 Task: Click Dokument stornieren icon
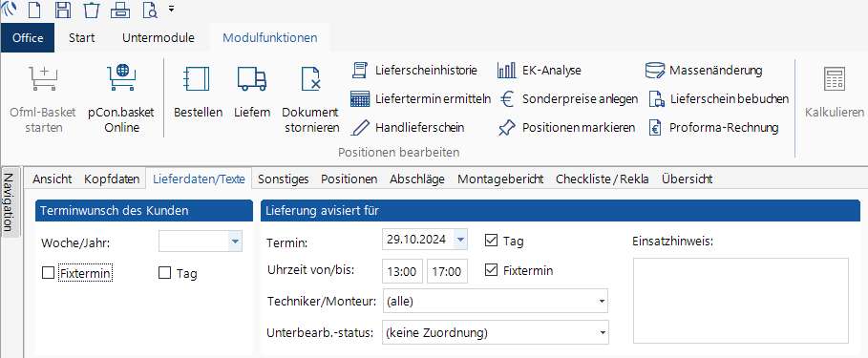pos(310,78)
